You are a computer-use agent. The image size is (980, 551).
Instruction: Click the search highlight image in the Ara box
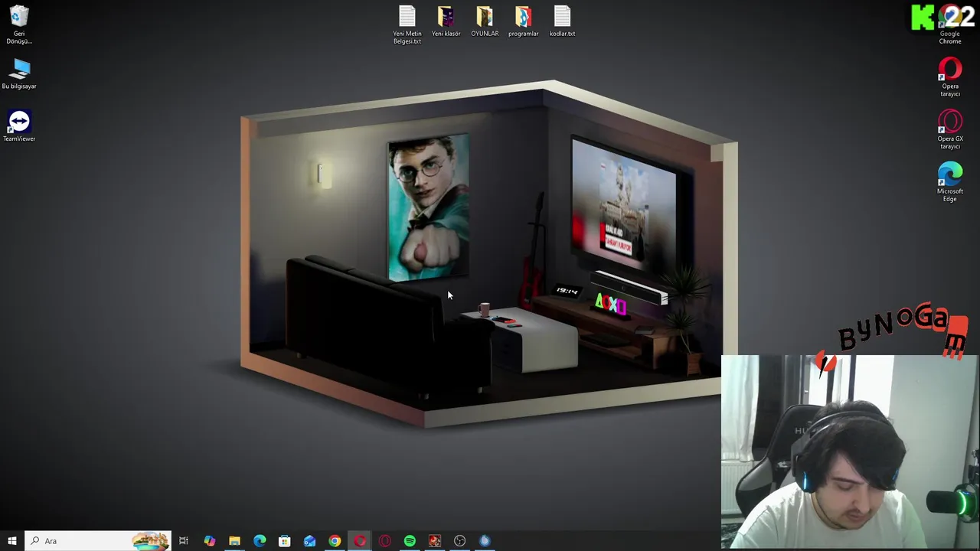150,541
